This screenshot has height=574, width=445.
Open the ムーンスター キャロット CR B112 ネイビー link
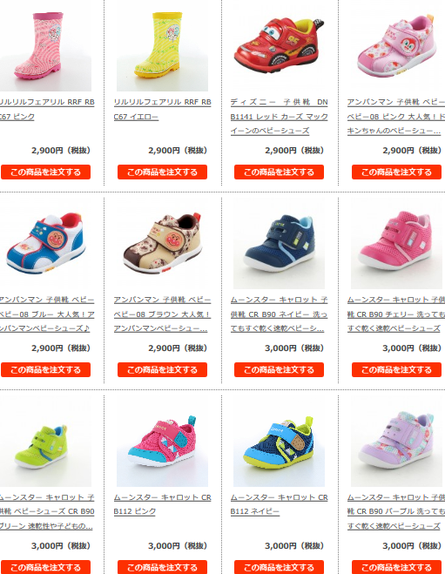279,504
